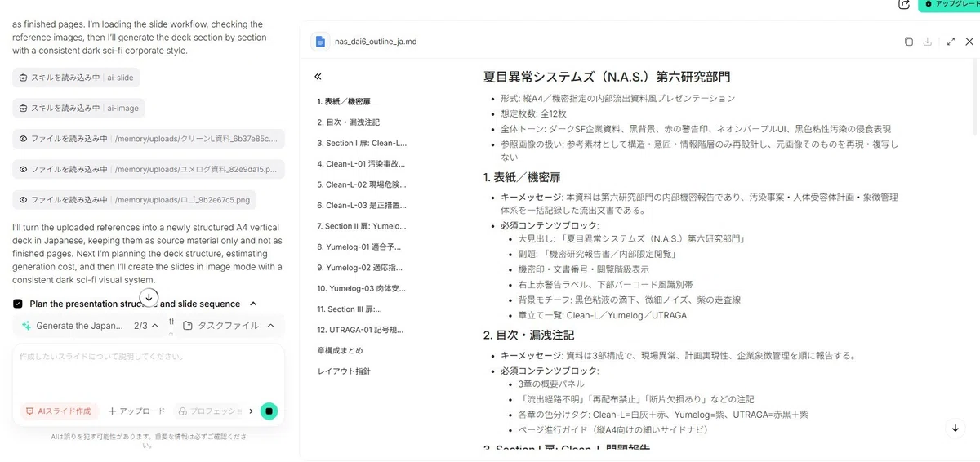
Task: Click the teal アップグレード button
Action: [950, 4]
